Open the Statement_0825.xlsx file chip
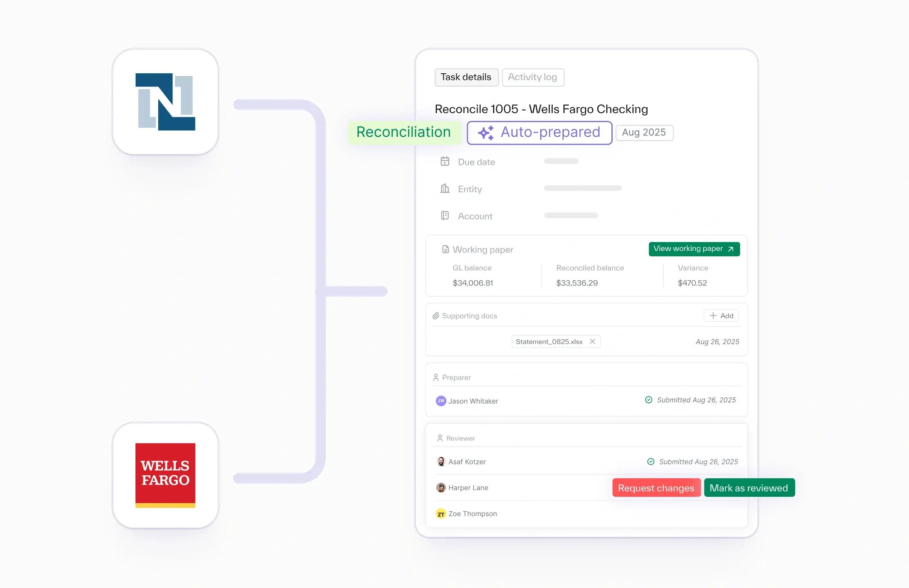The image size is (909, 588). [556, 342]
